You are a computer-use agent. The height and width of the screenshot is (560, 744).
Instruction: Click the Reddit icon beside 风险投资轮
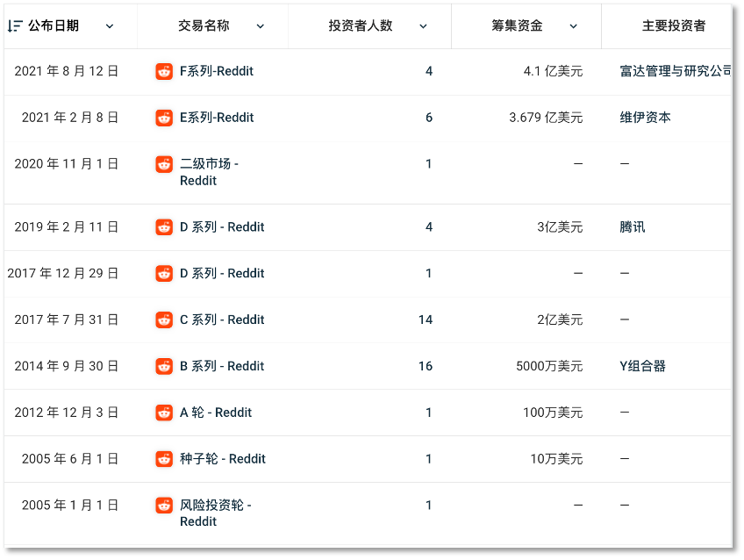pyautogui.click(x=164, y=506)
